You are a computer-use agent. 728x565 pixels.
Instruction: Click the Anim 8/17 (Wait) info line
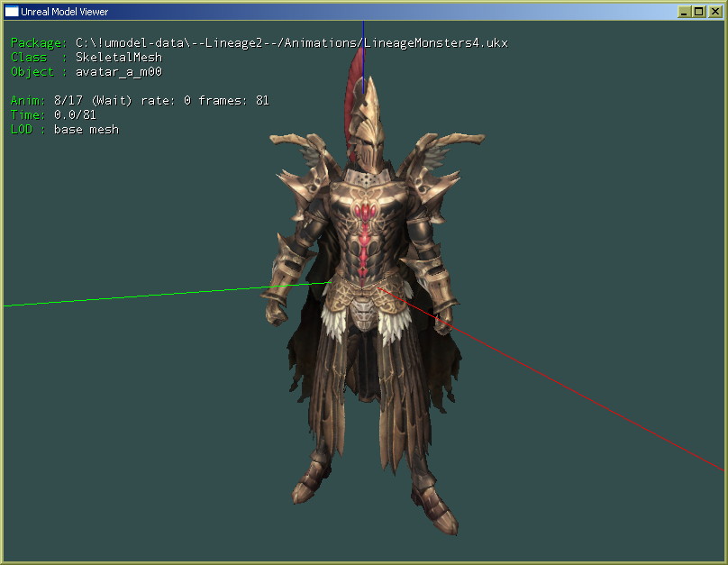pos(140,101)
